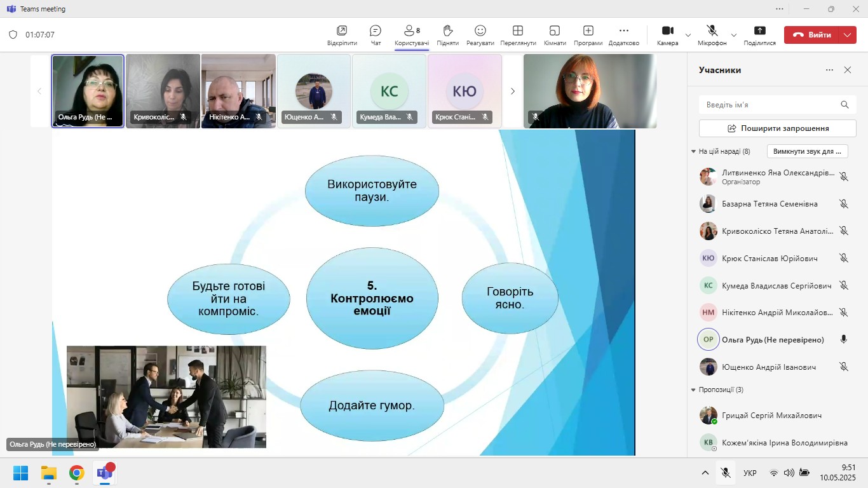
Task: Open Microsoft Teams taskbar icon
Action: (104, 473)
